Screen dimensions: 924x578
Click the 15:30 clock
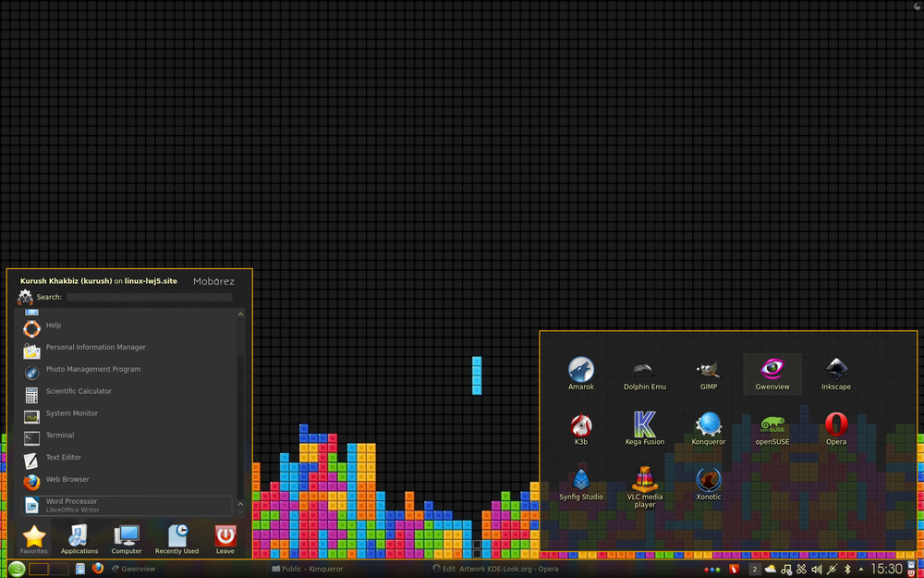click(886, 569)
